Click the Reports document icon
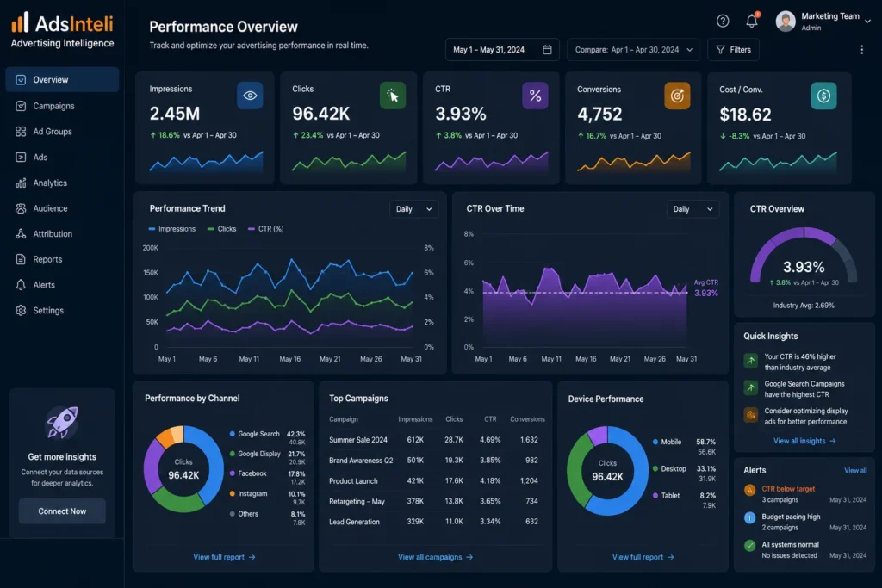Image resolution: width=882 pixels, height=588 pixels. click(21, 259)
